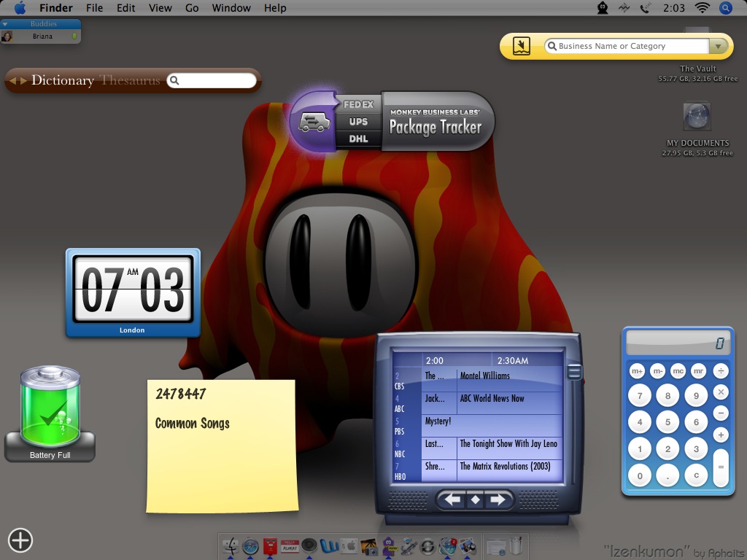Click calculator divide key

point(721,371)
